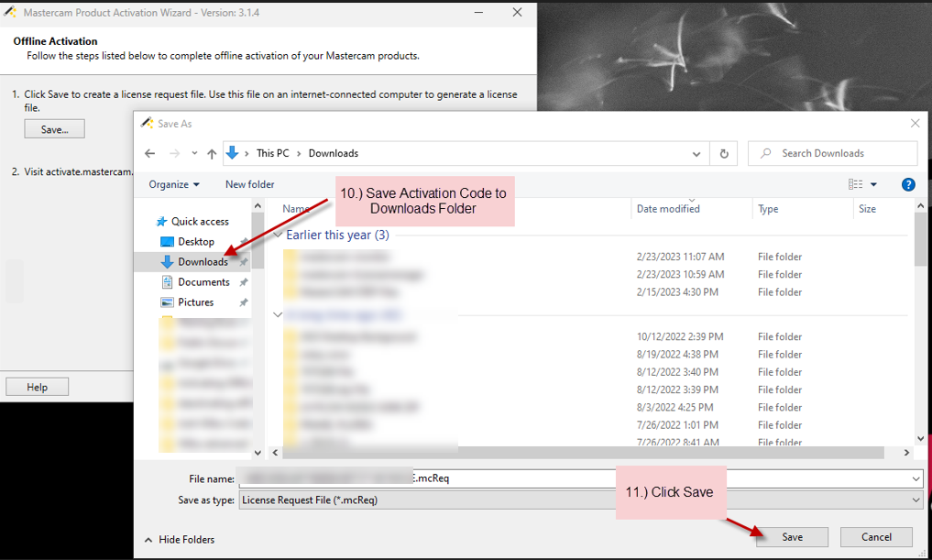Close the Save As dialog
The width and height of the screenshot is (932, 560).
coord(916,123)
